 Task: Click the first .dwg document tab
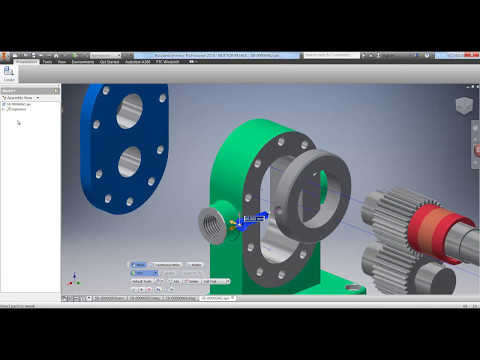[145, 298]
